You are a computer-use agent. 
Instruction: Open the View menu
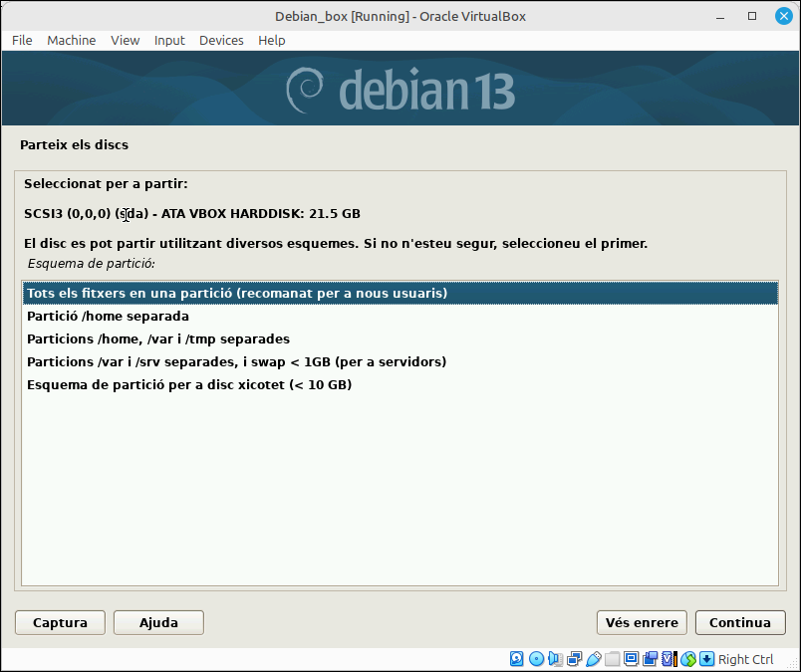tap(126, 41)
